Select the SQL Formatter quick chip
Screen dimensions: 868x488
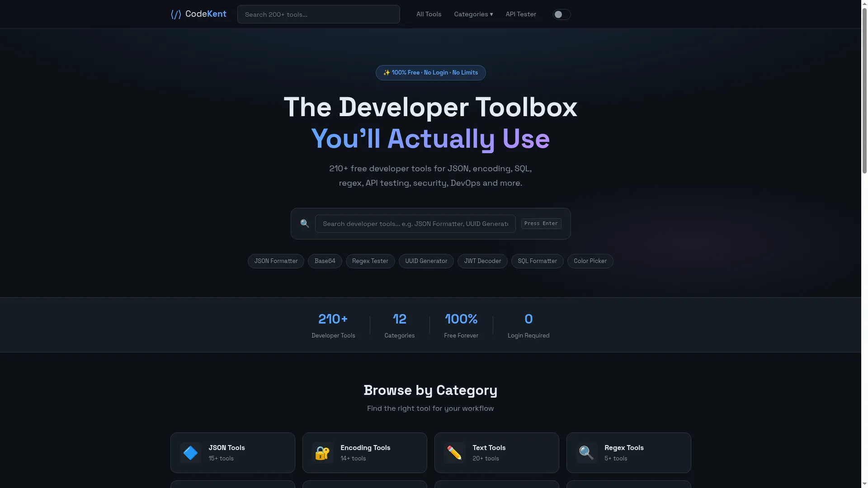(x=537, y=261)
